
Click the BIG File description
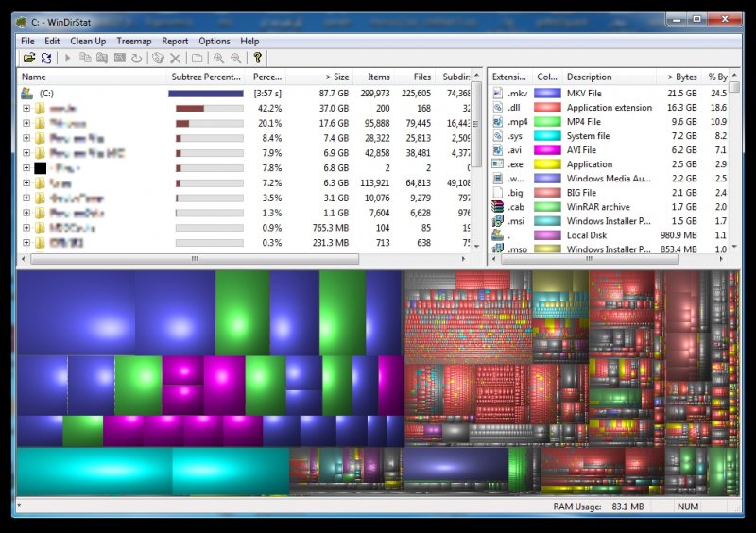point(581,193)
